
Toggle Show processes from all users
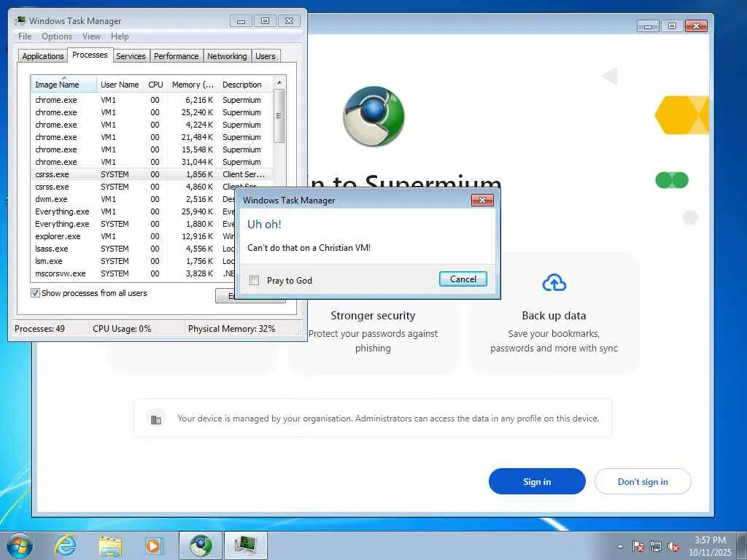tap(35, 293)
